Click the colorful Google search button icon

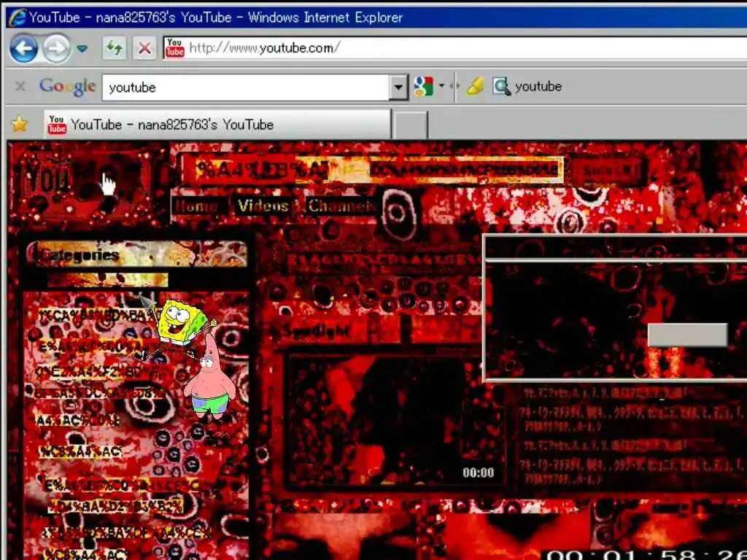[424, 87]
